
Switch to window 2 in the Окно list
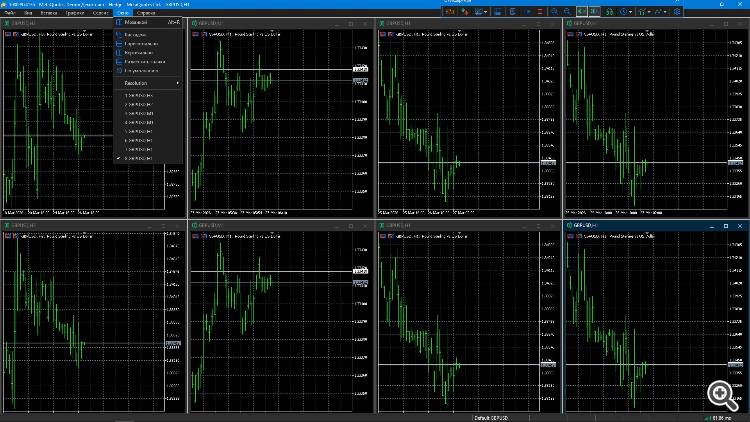148,104
